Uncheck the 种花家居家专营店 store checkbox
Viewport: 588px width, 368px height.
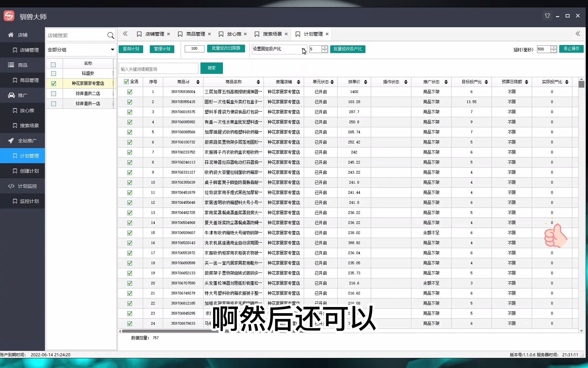coord(53,83)
